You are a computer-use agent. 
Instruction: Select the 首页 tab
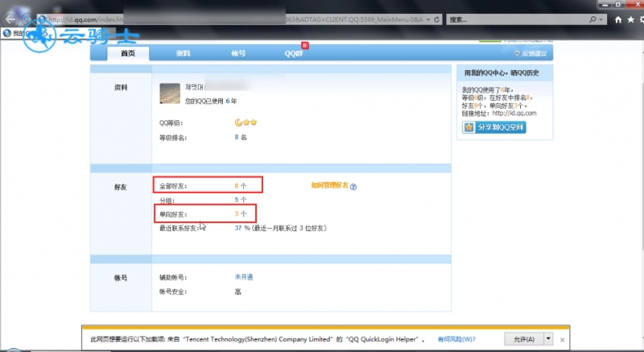tap(128, 53)
